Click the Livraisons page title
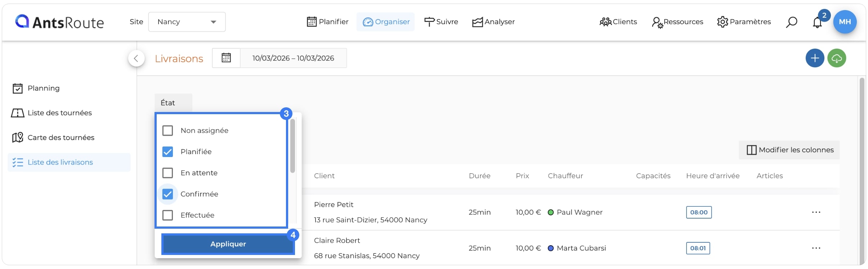The image size is (868, 269). point(179,59)
